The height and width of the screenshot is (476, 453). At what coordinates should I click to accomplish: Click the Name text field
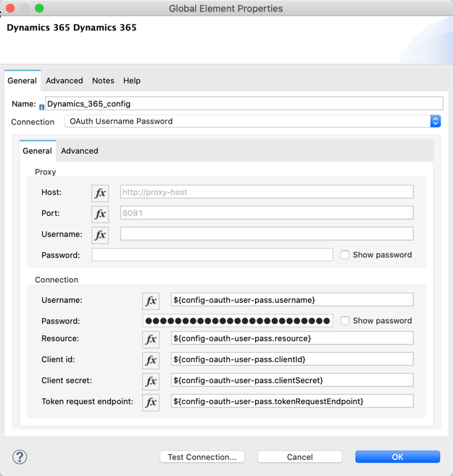(244, 104)
